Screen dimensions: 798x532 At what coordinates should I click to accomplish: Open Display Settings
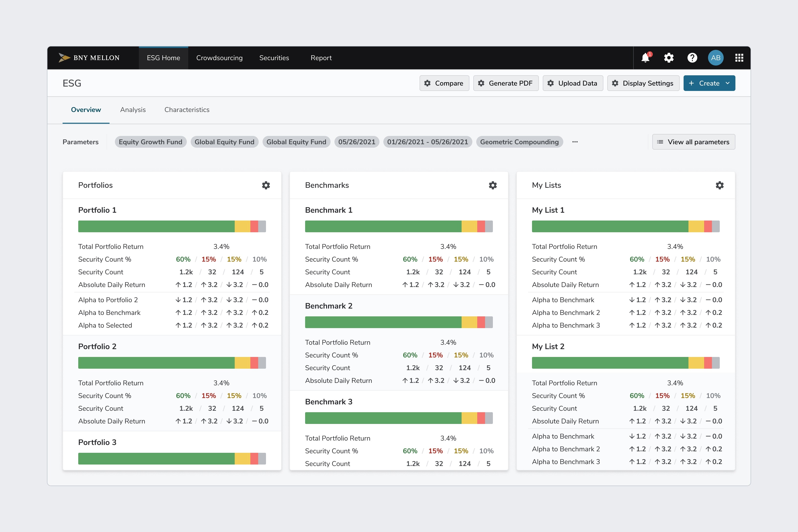coord(643,83)
